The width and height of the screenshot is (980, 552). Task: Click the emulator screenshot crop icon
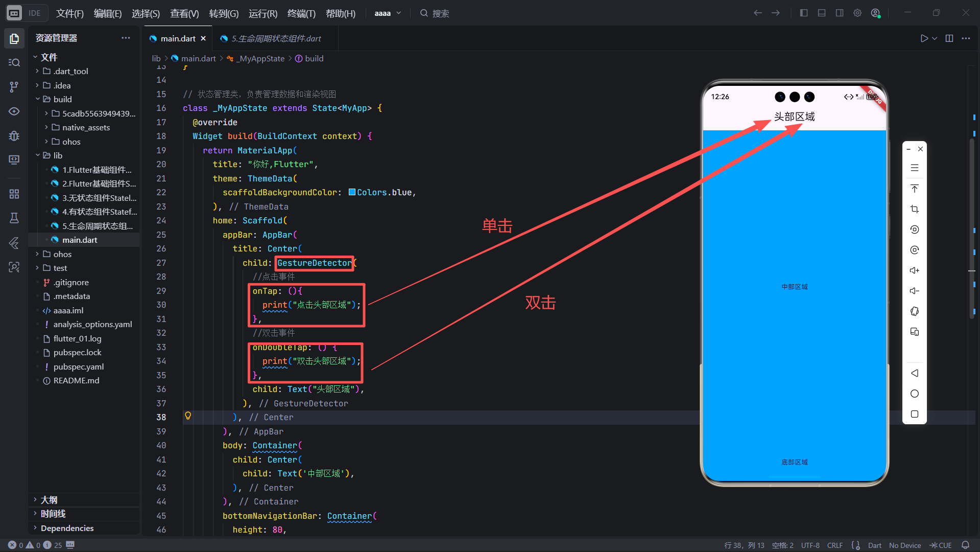pyautogui.click(x=914, y=209)
